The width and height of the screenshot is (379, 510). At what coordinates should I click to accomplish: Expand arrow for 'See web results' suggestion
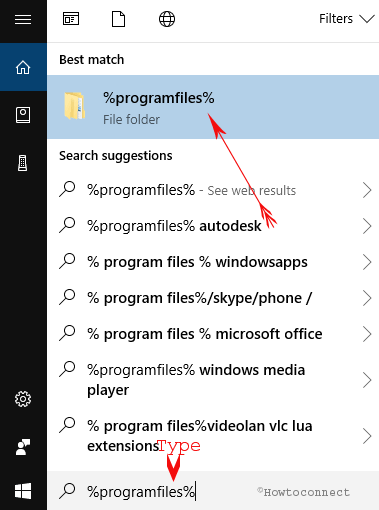[367, 190]
